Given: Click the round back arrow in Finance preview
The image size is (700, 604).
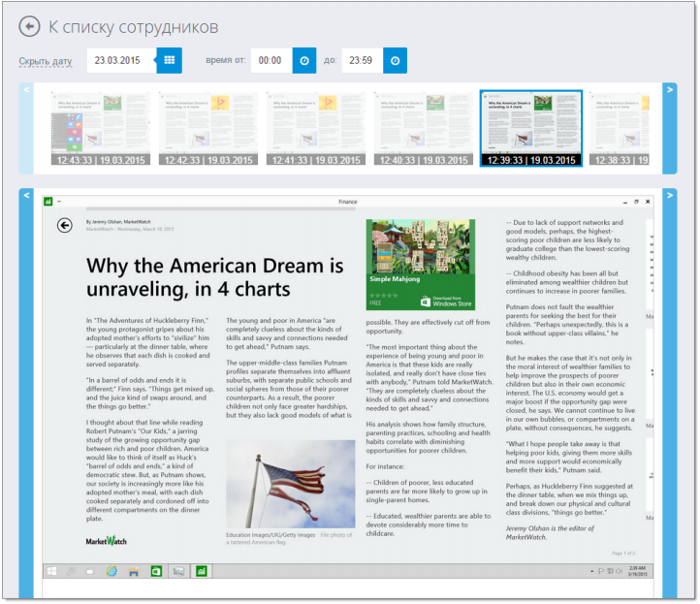Looking at the screenshot, I should (x=65, y=226).
